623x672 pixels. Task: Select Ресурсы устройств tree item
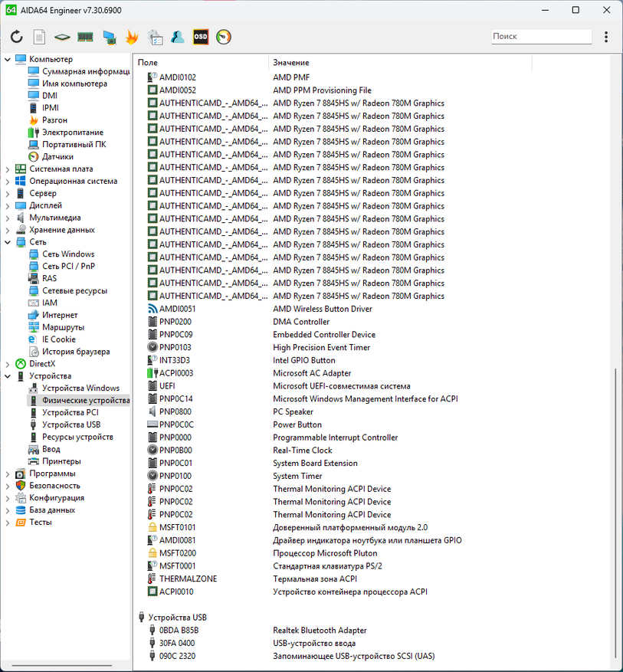coord(70,437)
